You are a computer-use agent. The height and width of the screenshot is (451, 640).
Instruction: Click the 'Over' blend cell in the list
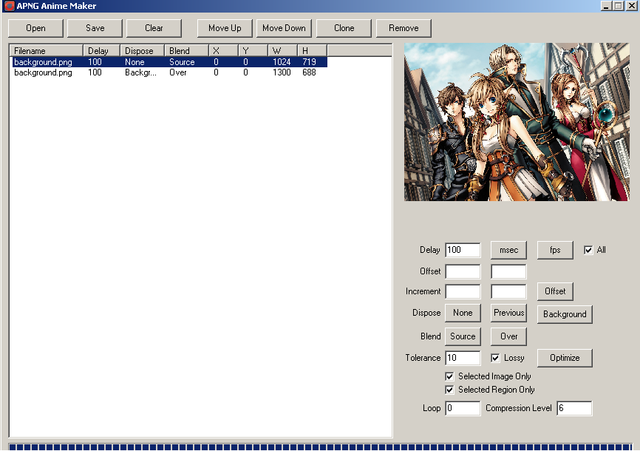[x=178, y=73]
